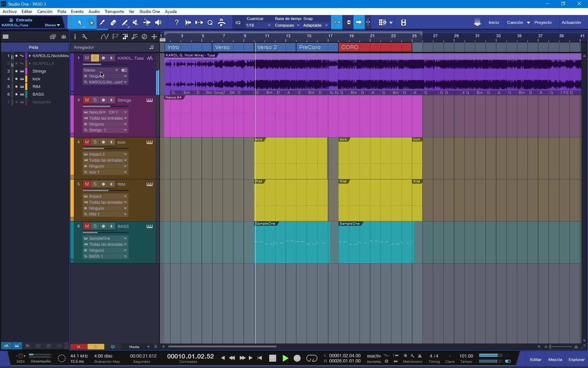Adjust the Strings track volume slider
This screenshot has width=588, height=368.
pos(105,106)
